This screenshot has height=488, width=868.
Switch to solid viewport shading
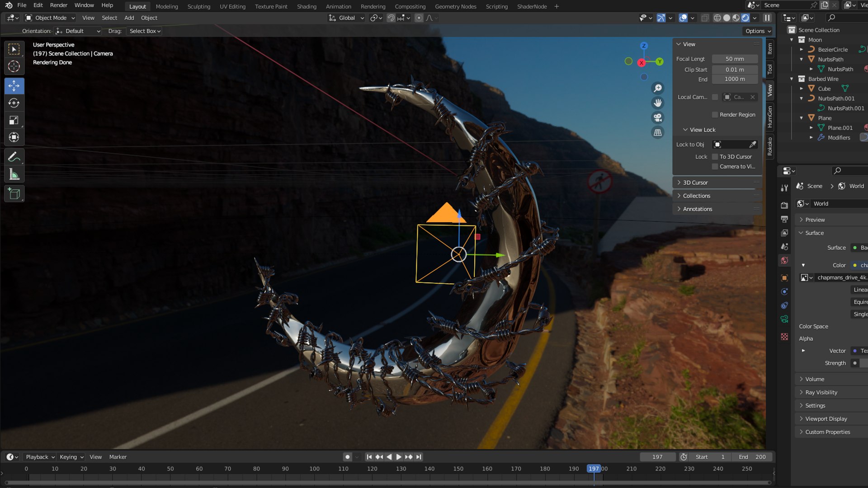[726, 18]
